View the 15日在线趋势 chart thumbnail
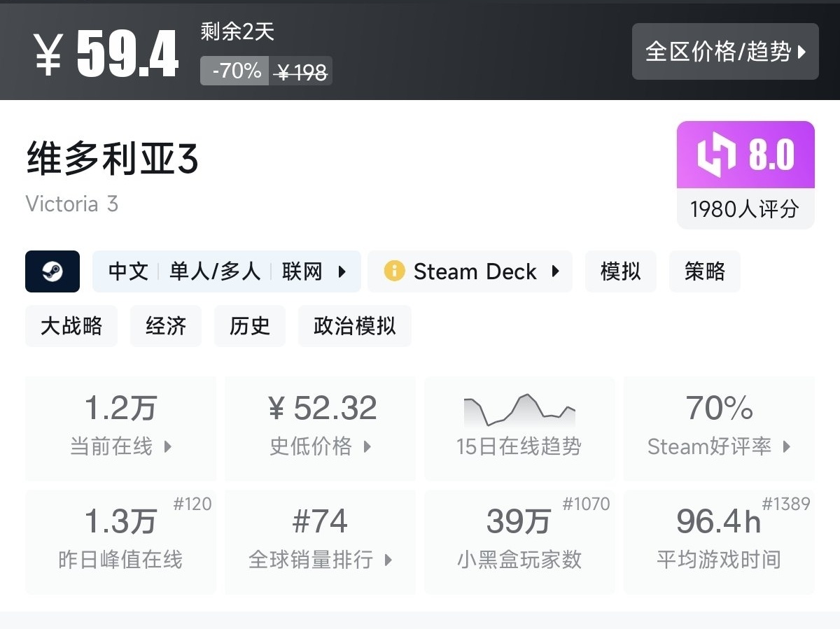The image size is (840, 629). pyautogui.click(x=519, y=411)
